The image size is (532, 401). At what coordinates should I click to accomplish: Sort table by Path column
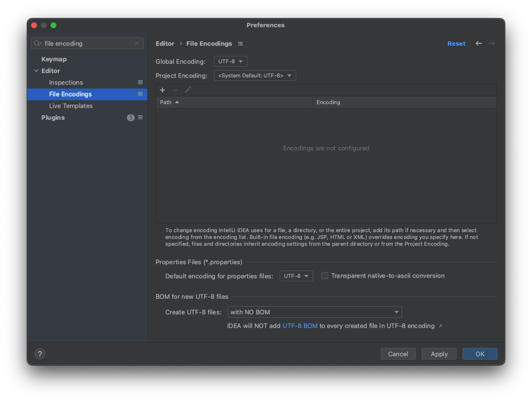(x=234, y=102)
